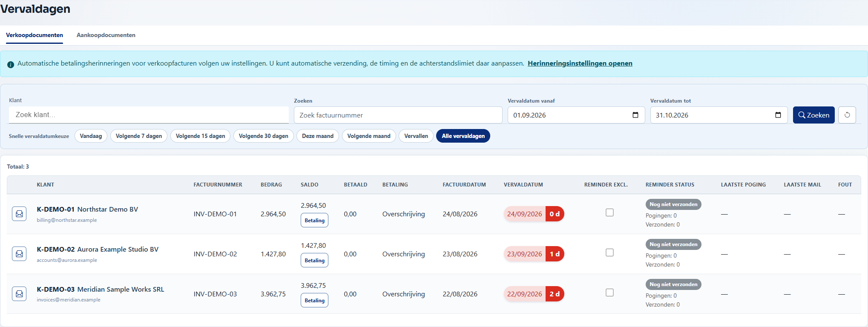Open mail icon for Aurora Example Studio BV

tap(19, 254)
